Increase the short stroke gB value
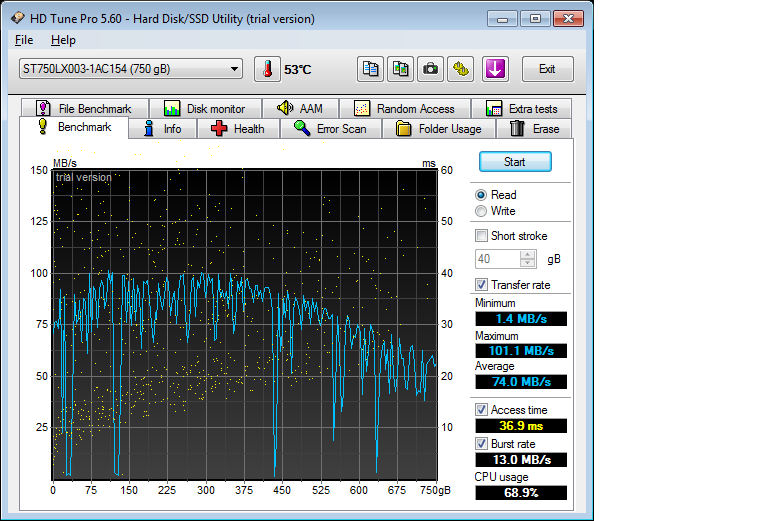The image size is (768, 521). [x=529, y=254]
